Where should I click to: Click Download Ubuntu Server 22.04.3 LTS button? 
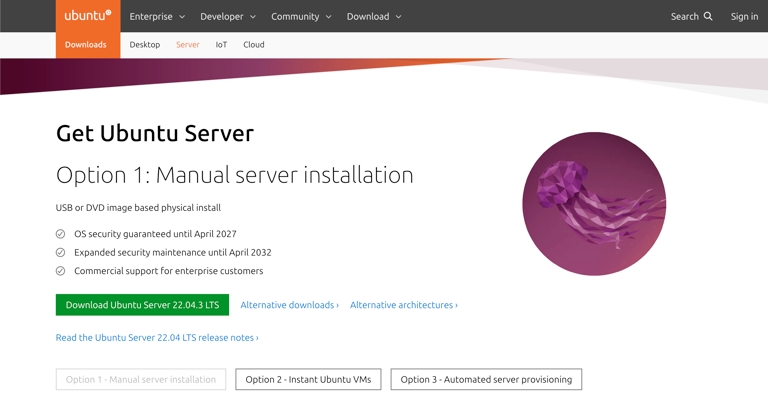tap(142, 305)
